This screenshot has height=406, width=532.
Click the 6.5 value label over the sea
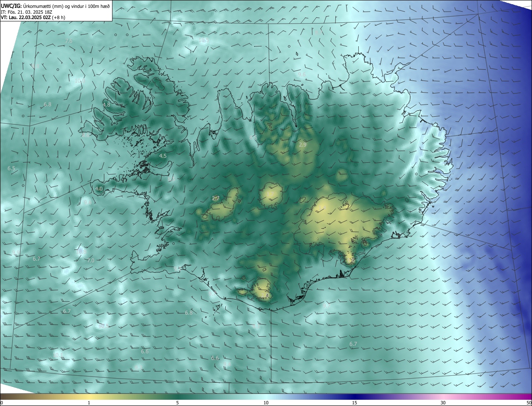(x=11, y=169)
